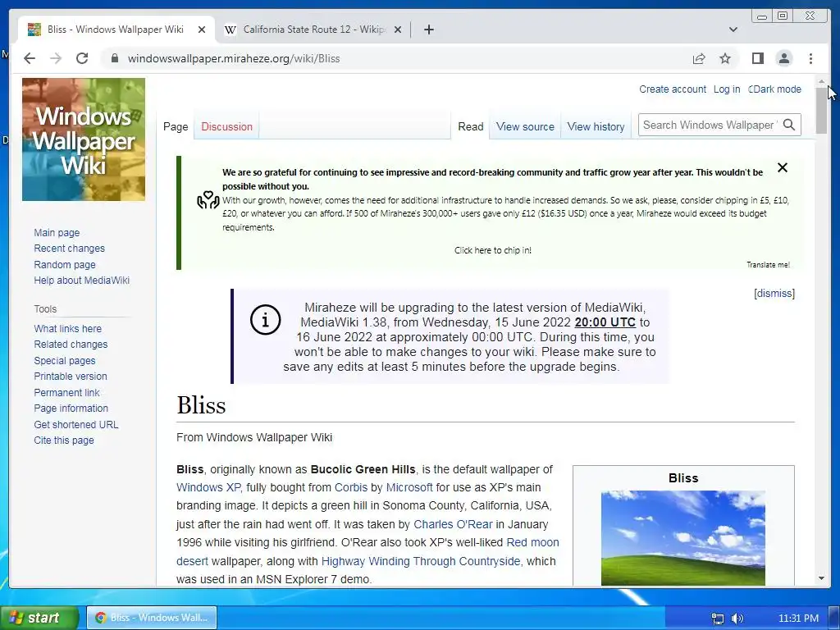
Task: Open the View source tab
Action: pyautogui.click(x=525, y=127)
